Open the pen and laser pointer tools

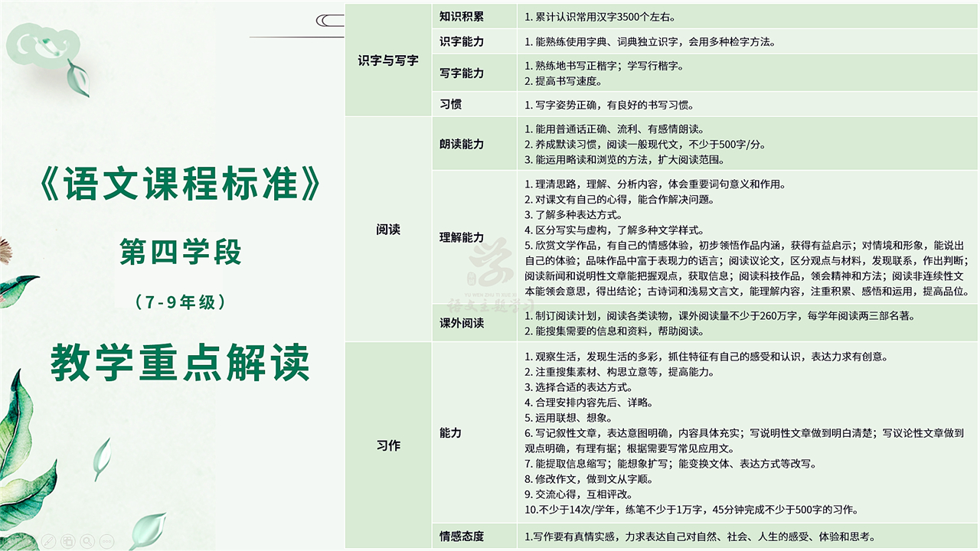coord(47,540)
